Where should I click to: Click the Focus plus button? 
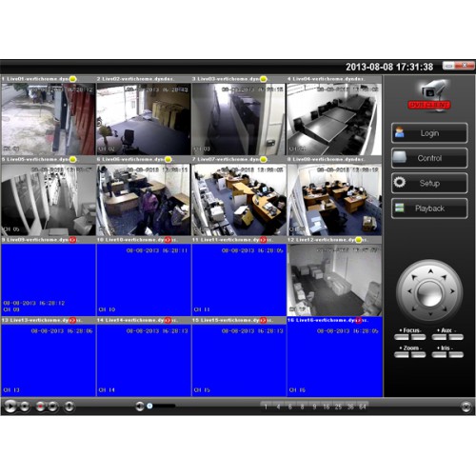point(402,337)
